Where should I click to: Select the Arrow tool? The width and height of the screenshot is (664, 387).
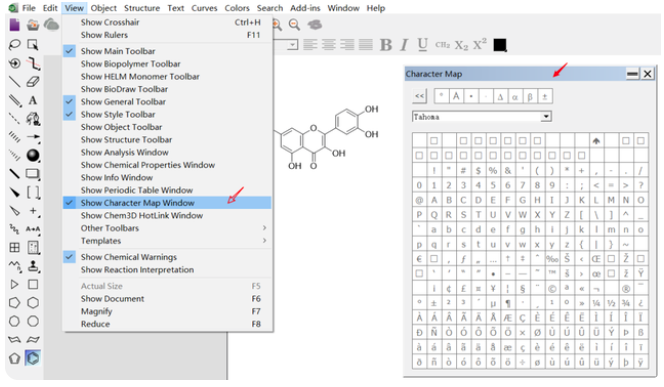point(33,137)
